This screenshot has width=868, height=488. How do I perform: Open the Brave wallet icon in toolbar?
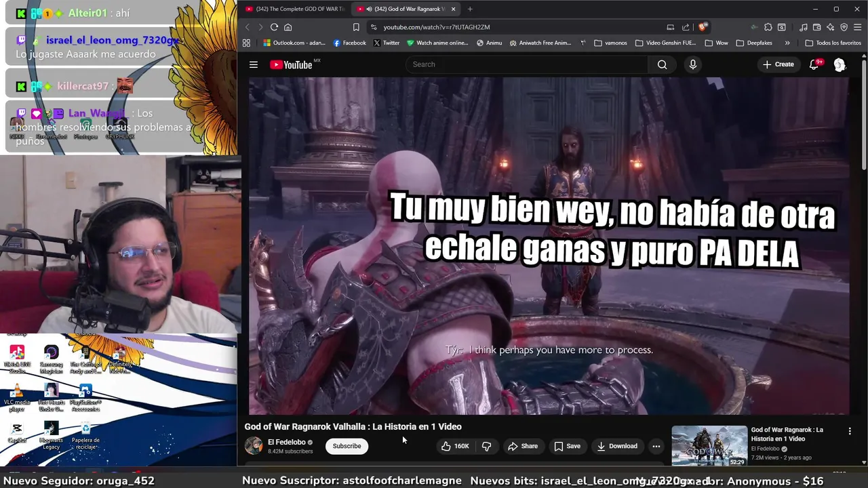click(x=816, y=27)
